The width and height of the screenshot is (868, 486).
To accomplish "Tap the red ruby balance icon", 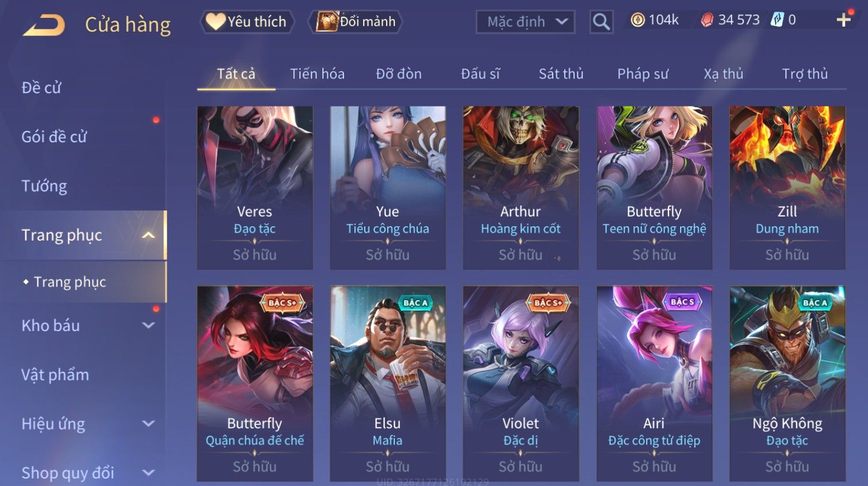I will coord(707,20).
